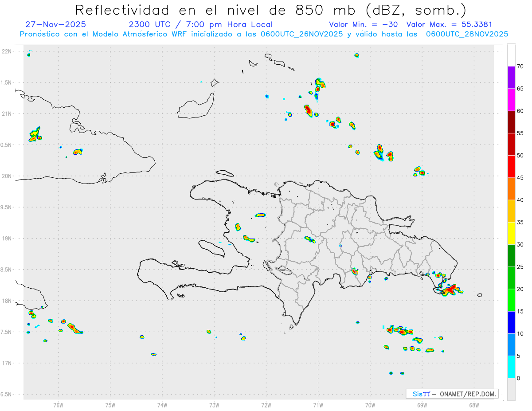Click the purple 65–70 dBZ color bar segment
Image resolution: width=532 pixels, height=411 pixels.
[511, 77]
